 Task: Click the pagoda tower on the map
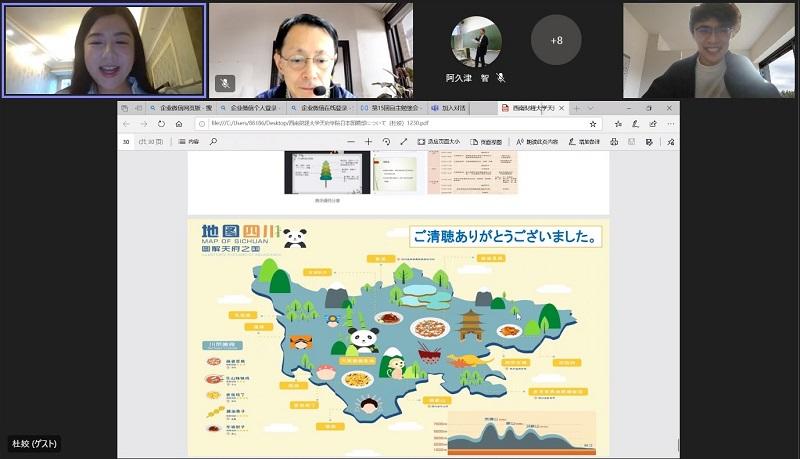pyautogui.click(x=471, y=324)
